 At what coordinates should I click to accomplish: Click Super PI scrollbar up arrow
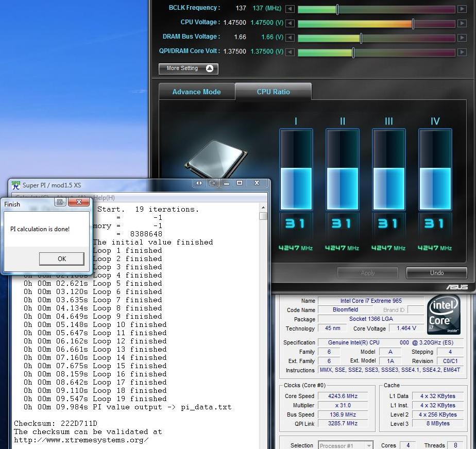263,208
